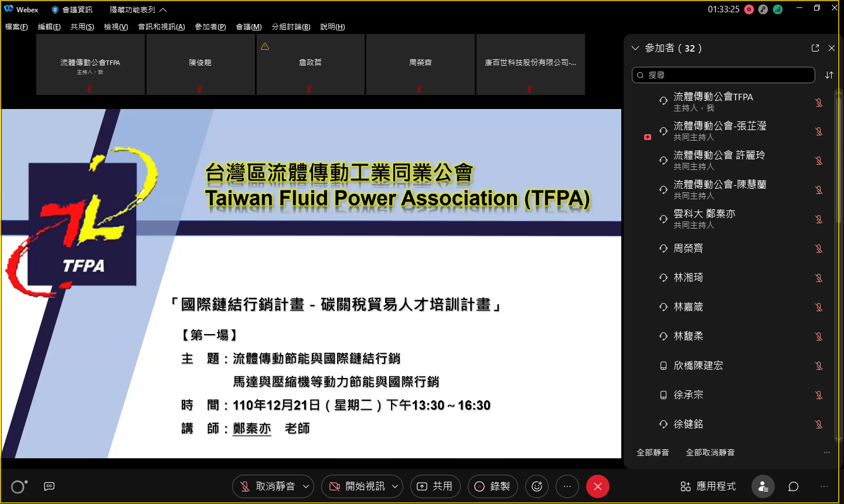This screenshot has height=504, width=844.
Task: Toggle mute for 雲科大 鄭秦亦
Action: [x=819, y=219]
